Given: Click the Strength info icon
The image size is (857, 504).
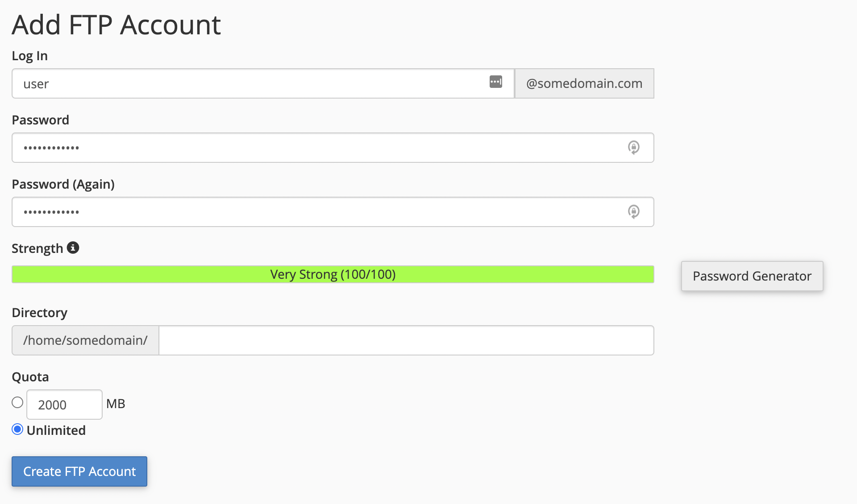Looking at the screenshot, I should pyautogui.click(x=73, y=248).
